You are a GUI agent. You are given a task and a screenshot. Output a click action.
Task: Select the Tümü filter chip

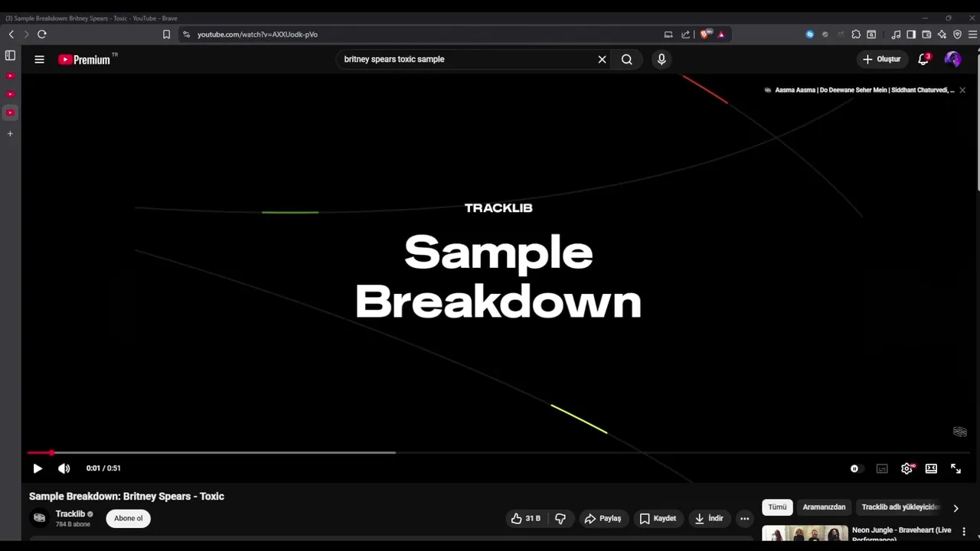pyautogui.click(x=777, y=507)
